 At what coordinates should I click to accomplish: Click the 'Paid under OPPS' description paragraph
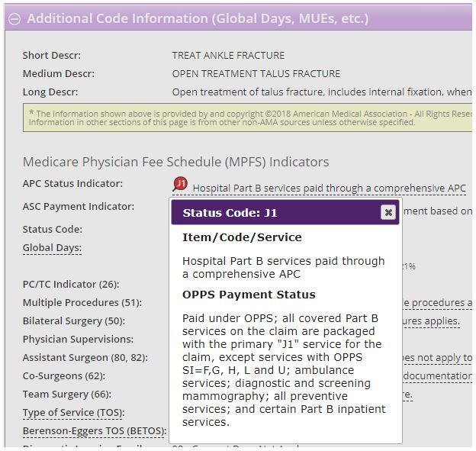pos(284,370)
